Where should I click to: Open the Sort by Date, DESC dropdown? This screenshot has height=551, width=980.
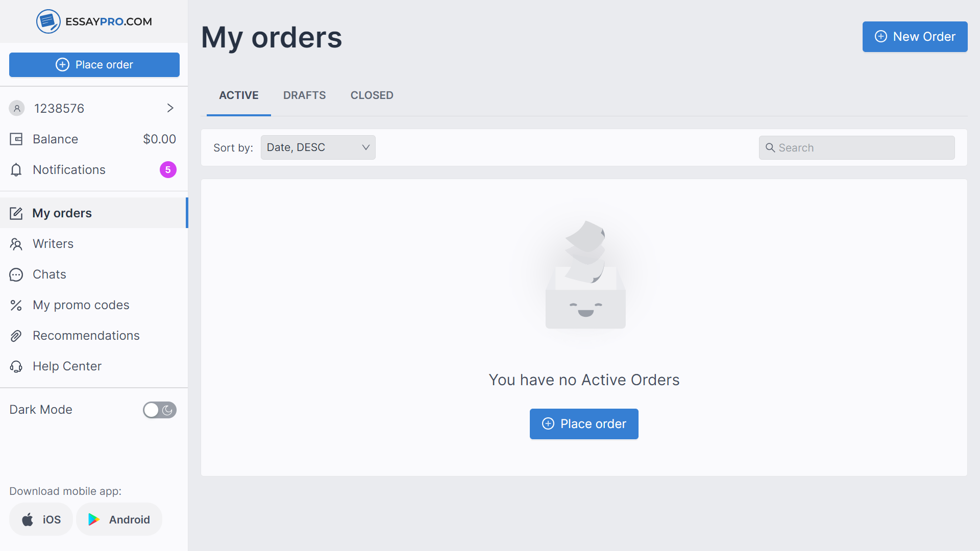tap(318, 147)
